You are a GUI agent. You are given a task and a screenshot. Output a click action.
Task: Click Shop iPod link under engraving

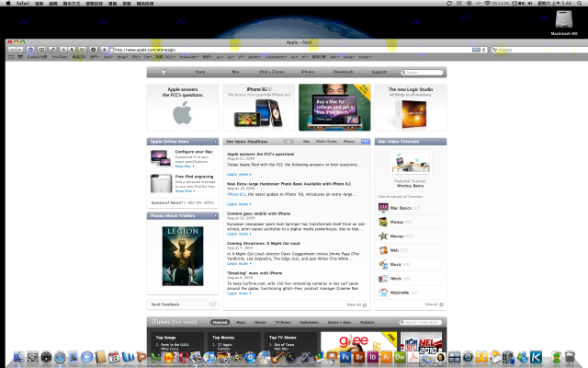[185, 191]
